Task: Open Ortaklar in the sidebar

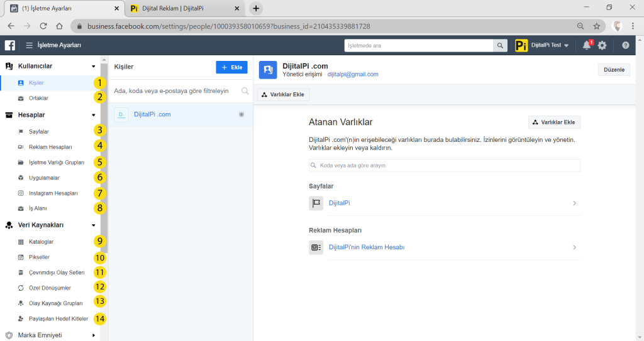Action: 38,99
